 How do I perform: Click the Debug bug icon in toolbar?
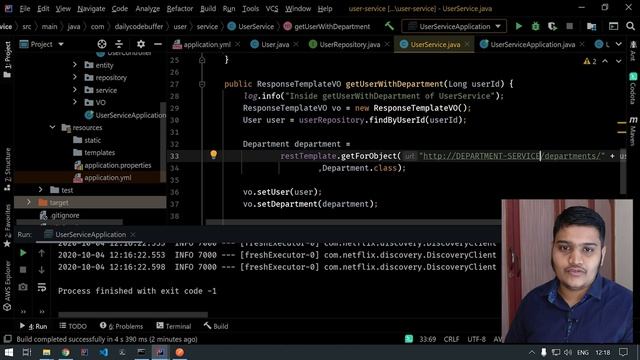pos(535,27)
